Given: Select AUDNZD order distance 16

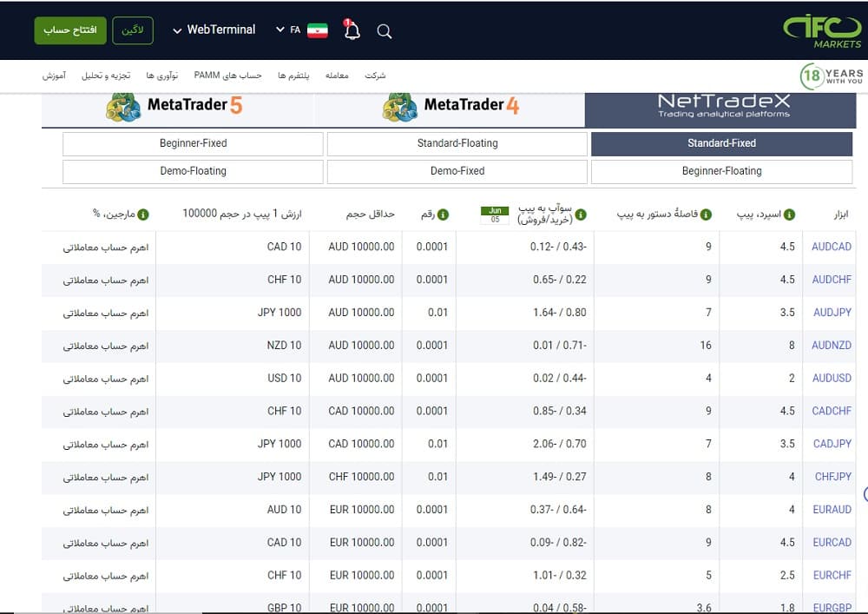Looking at the screenshot, I should (x=705, y=346).
